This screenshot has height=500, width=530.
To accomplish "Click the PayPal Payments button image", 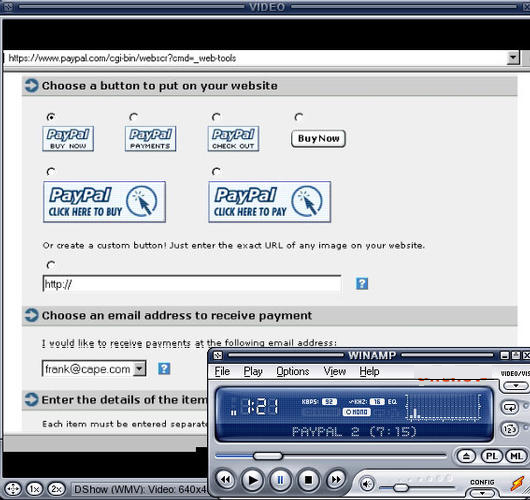I will pyautogui.click(x=150, y=139).
